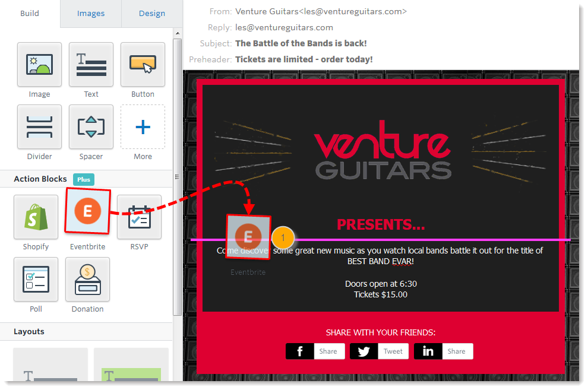Switch to the Images tab
Image resolution: width=588 pixels, height=390 pixels.
91,14
